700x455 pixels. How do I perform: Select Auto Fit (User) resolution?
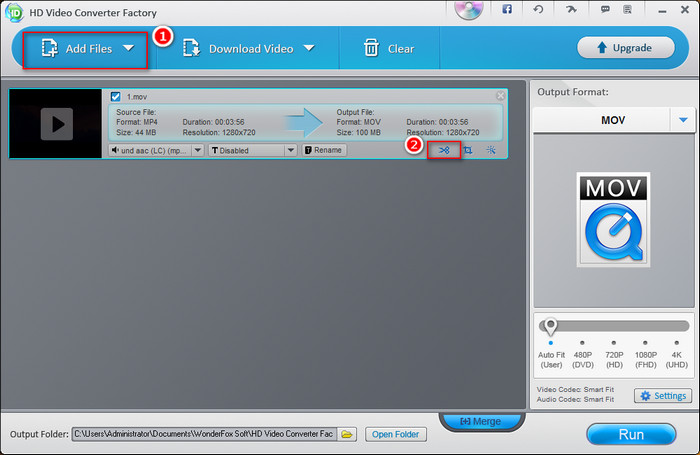coord(551,359)
